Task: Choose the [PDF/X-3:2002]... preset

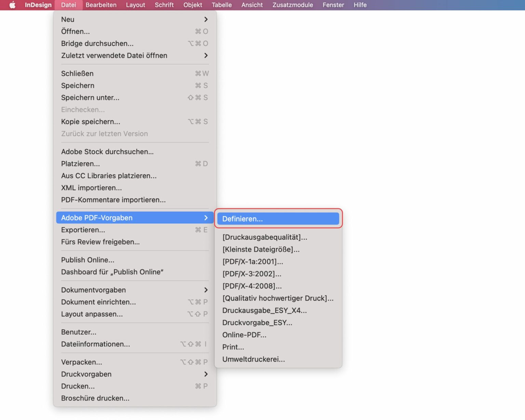Action: [x=278, y=274]
